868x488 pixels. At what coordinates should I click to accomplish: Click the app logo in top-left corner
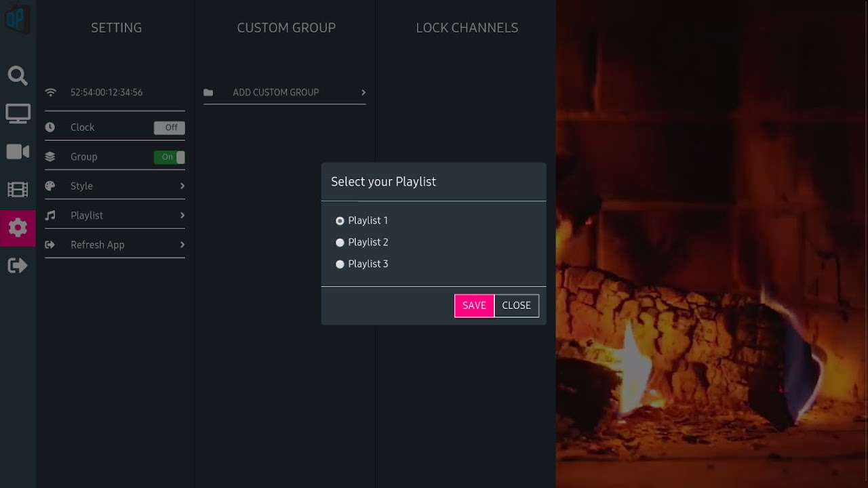[16, 19]
